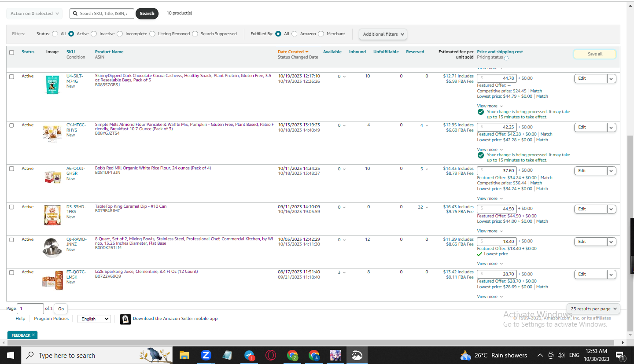Image resolution: width=634 pixels, height=364 pixels.
Task: Choose the Search Suppressed status filter
Action: [x=195, y=34]
